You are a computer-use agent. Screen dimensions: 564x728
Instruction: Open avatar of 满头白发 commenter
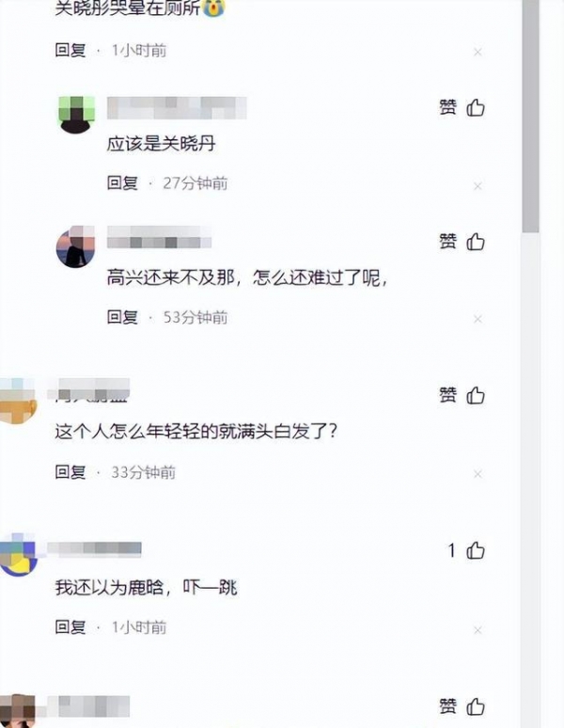click(x=18, y=401)
